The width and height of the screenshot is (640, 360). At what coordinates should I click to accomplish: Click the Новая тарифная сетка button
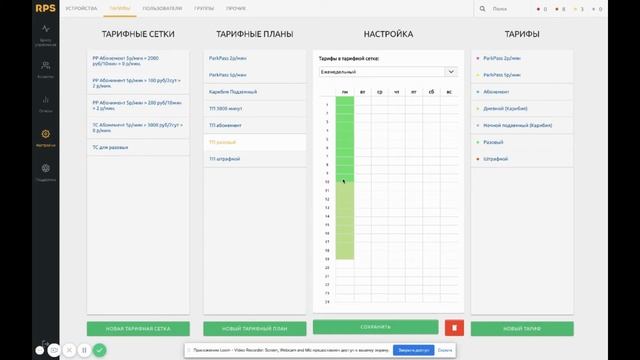[x=138, y=329]
